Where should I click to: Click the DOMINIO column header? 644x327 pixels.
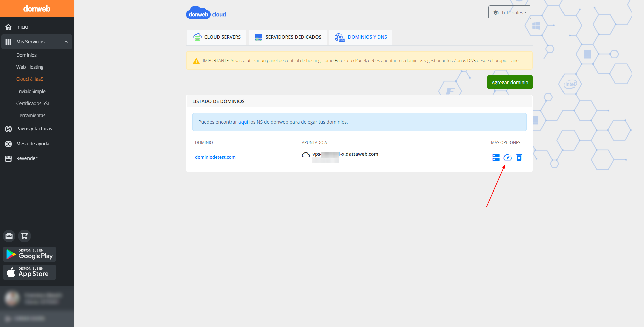204,143
